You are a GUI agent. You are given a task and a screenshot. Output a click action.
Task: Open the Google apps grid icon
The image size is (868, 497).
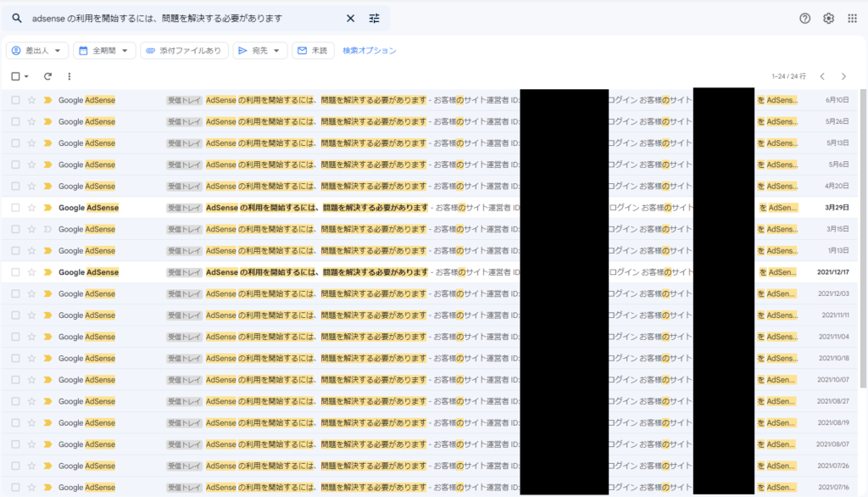852,19
